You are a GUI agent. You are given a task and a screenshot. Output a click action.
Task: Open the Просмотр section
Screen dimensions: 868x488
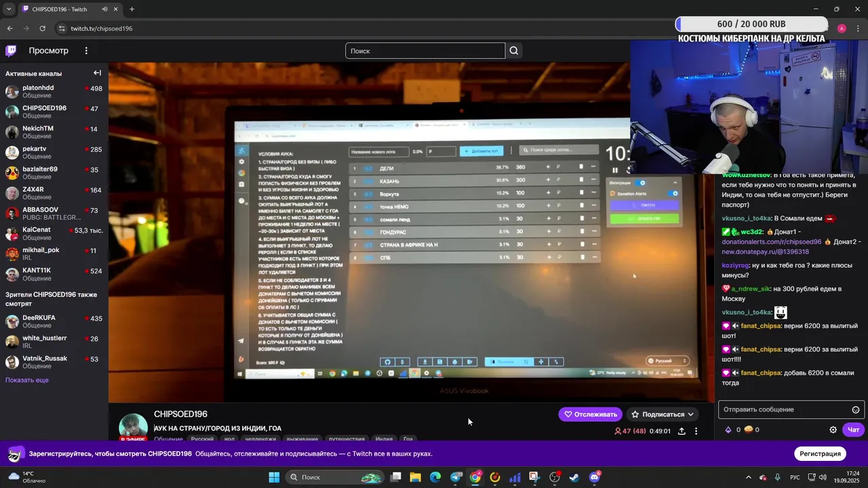[x=48, y=51]
